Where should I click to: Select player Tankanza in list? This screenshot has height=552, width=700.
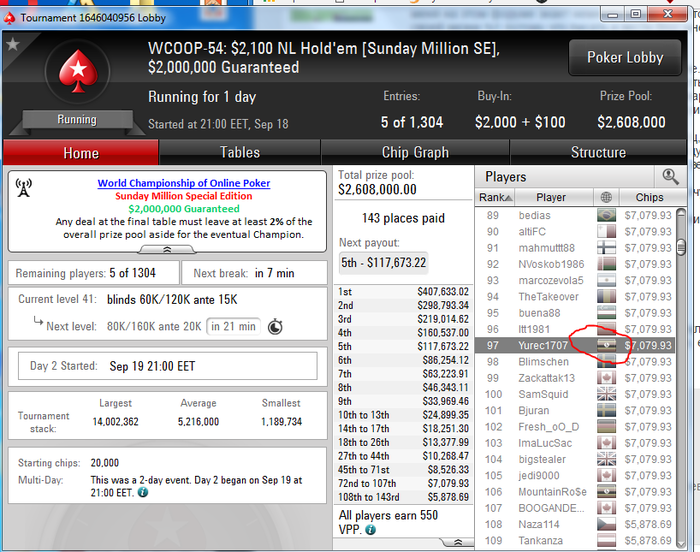coord(575,540)
